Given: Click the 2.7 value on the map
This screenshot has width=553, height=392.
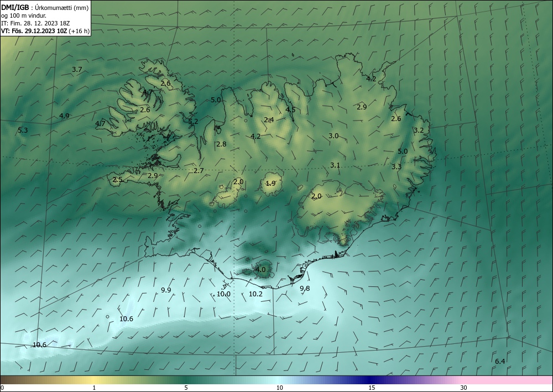Looking at the screenshot, I should click(199, 171).
